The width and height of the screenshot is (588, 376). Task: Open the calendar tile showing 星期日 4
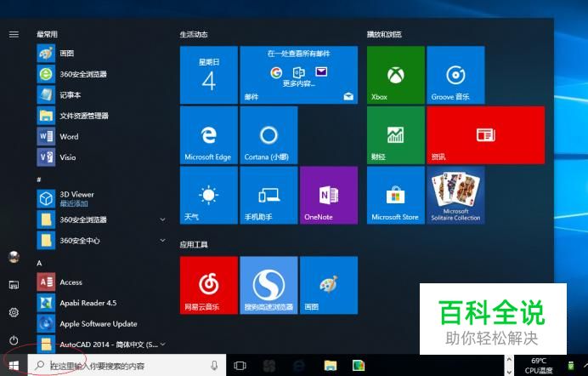[209, 75]
